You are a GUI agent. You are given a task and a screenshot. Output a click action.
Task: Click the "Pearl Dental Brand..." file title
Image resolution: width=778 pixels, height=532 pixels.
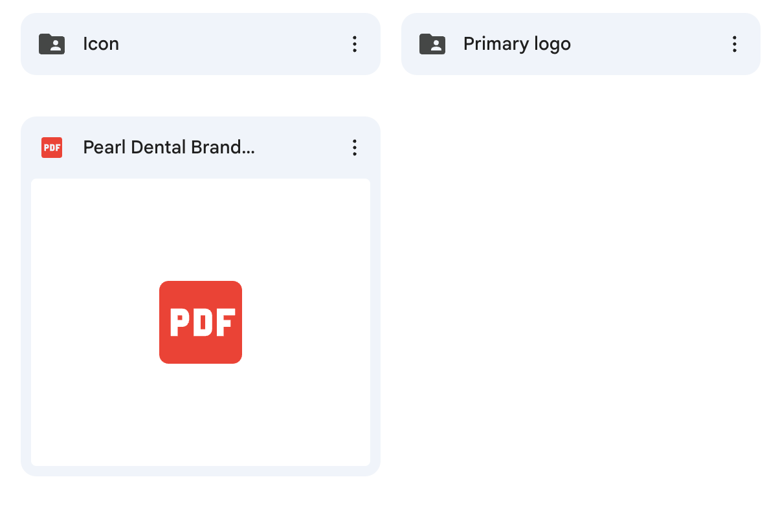[x=169, y=148]
